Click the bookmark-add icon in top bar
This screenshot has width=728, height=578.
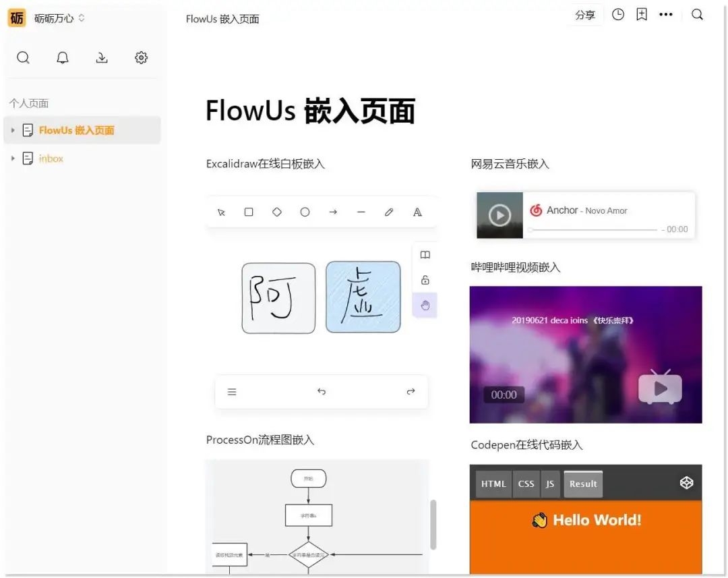tap(642, 15)
